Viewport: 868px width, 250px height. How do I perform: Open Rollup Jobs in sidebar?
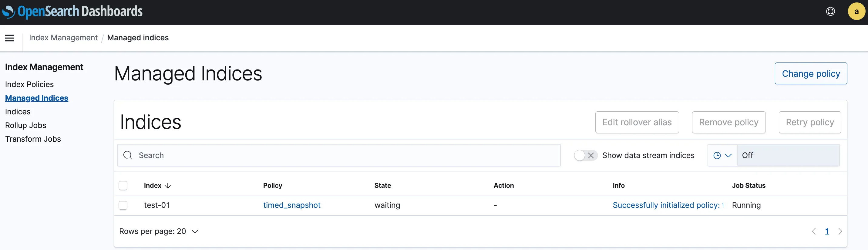point(25,125)
